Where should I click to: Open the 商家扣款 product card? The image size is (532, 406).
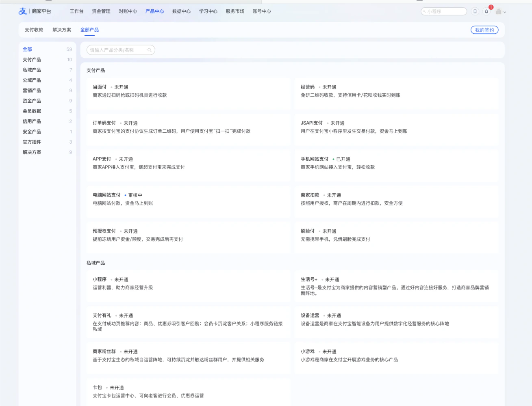click(397, 202)
